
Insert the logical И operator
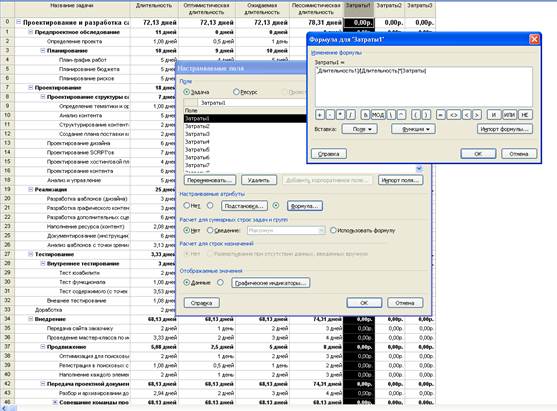point(494,115)
